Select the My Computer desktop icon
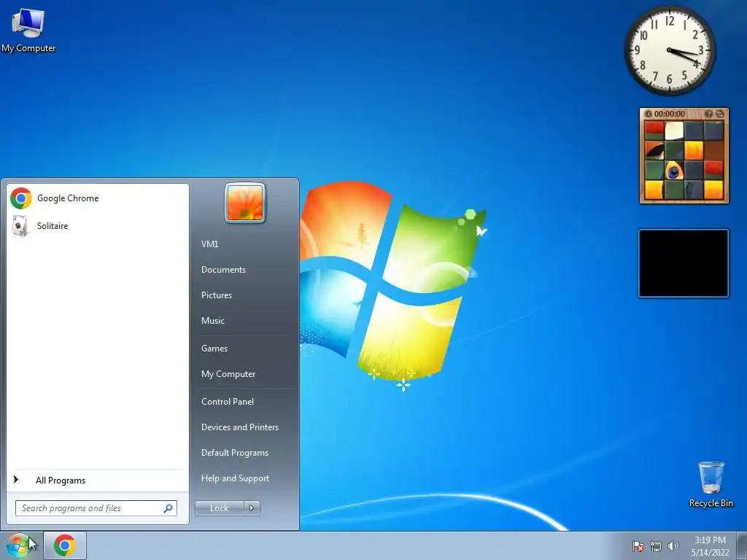This screenshot has width=747, height=560. (28, 29)
